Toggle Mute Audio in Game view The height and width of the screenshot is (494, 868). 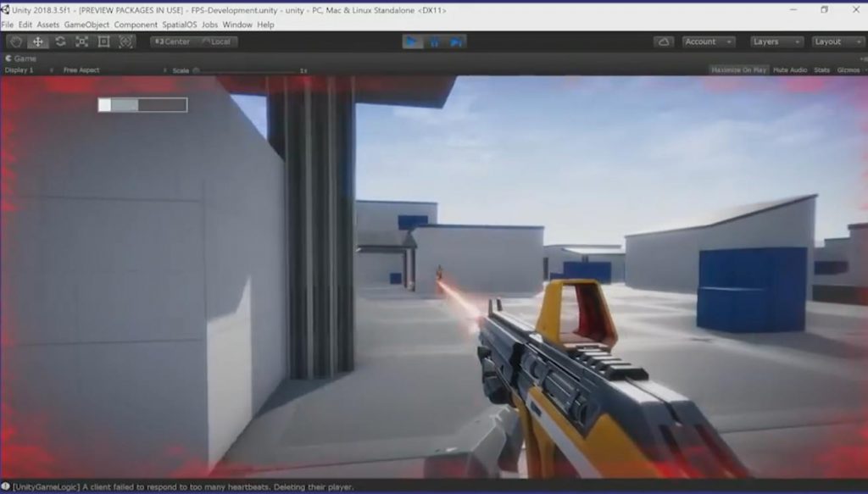pos(790,70)
